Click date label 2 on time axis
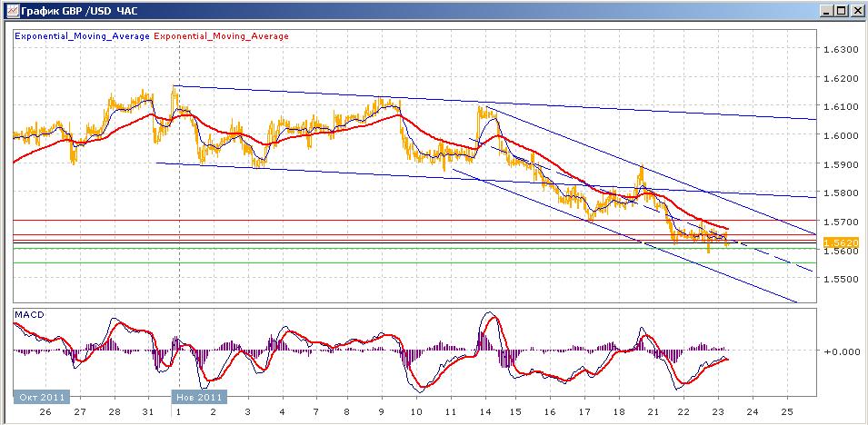 click(x=213, y=412)
